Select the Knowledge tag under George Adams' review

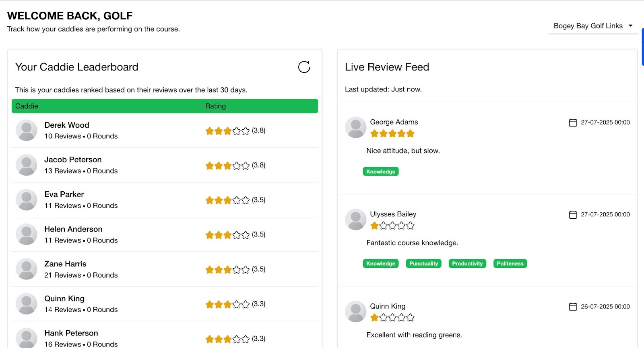[x=380, y=172]
